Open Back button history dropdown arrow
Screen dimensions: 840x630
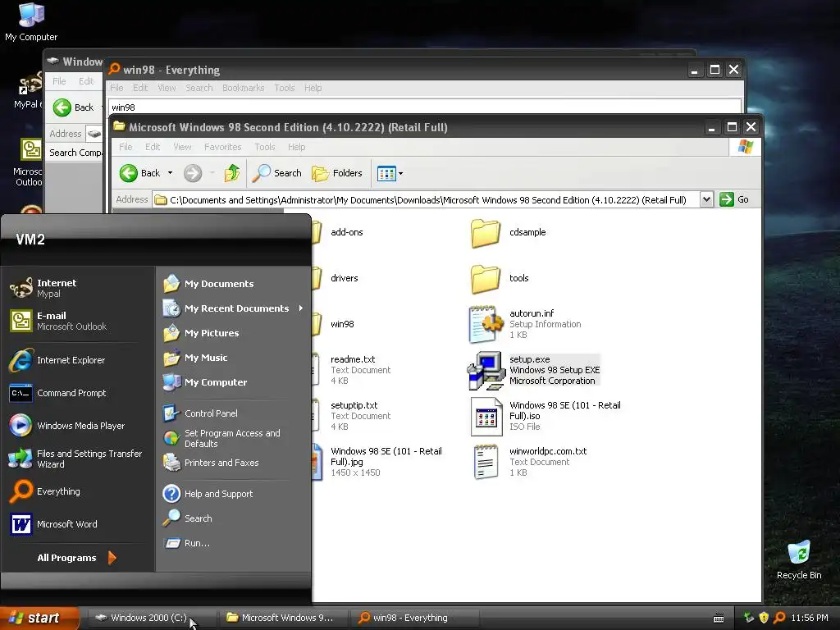(x=170, y=173)
